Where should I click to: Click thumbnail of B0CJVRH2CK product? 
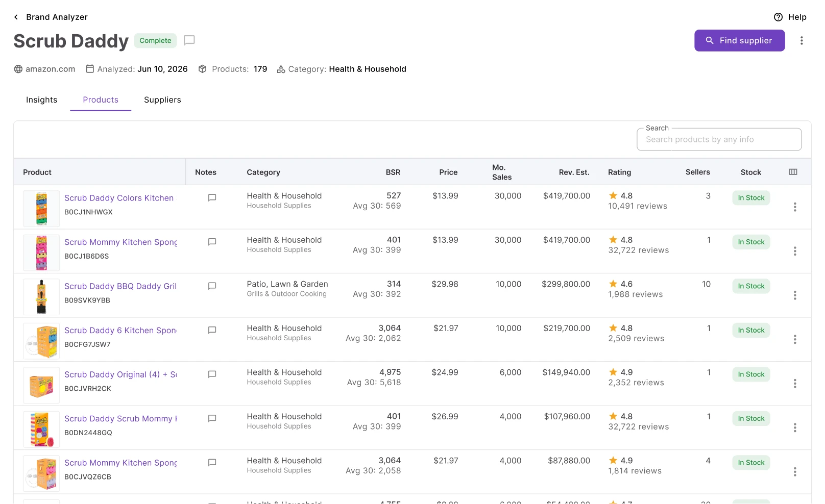coord(41,385)
